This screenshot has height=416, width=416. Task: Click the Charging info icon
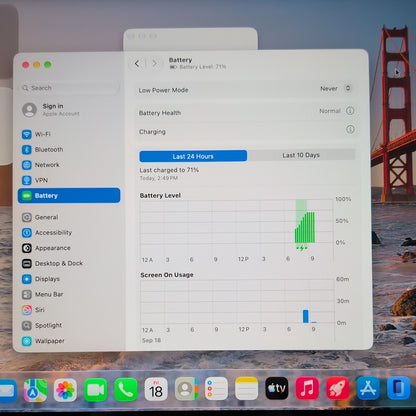pyautogui.click(x=350, y=129)
